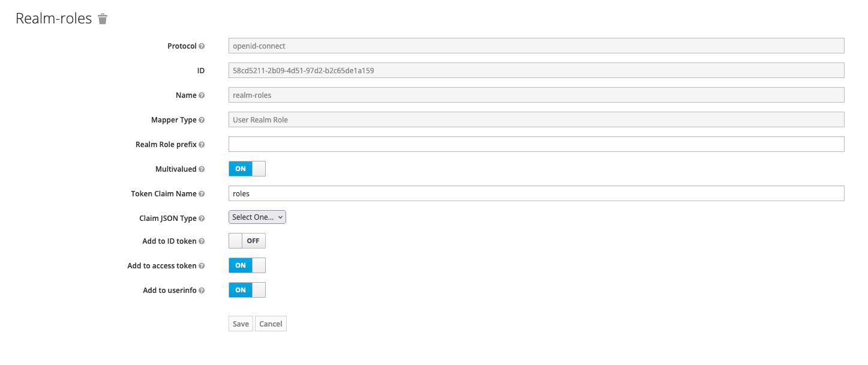
Task: Click the trash icon beside Realm-roles title
Action: (x=103, y=19)
